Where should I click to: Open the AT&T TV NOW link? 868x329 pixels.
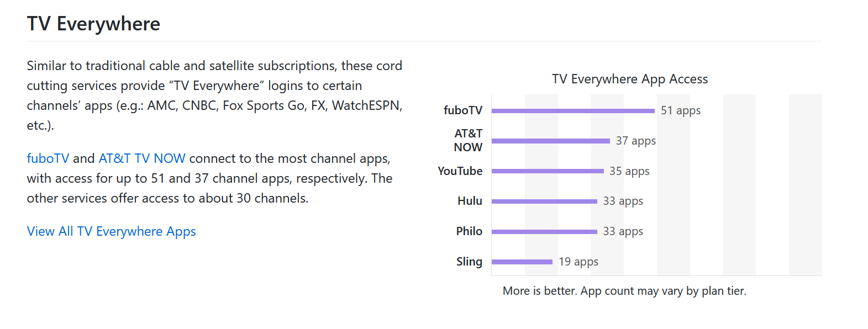pos(142,159)
